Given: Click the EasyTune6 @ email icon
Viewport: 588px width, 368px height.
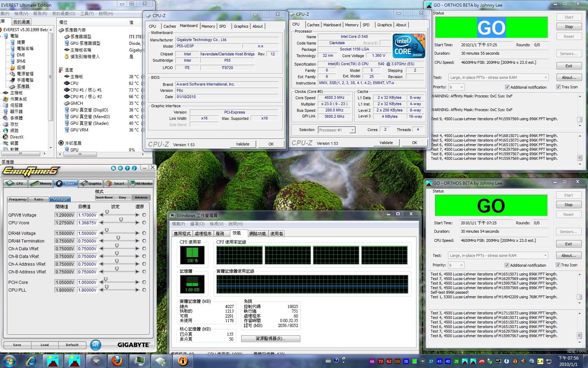Looking at the screenshot, I should coord(120,168).
